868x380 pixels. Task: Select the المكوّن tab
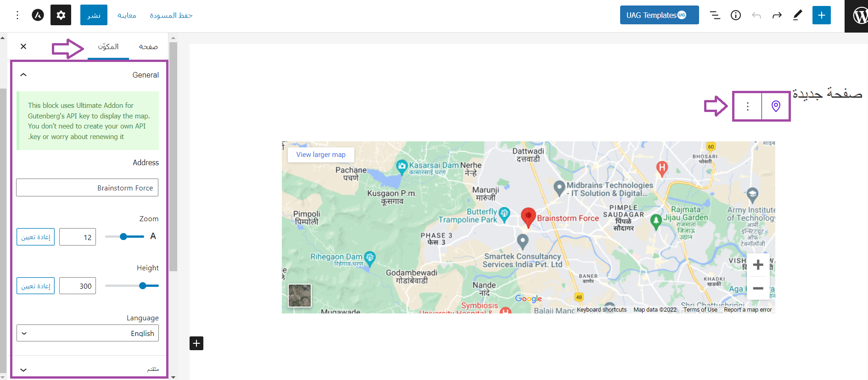(108, 47)
